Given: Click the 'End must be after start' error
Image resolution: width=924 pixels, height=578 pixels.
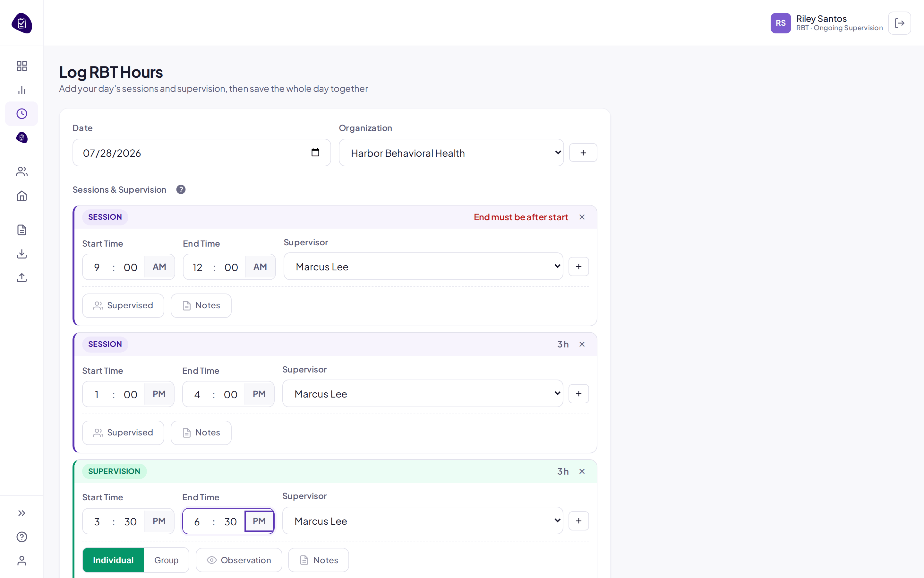Looking at the screenshot, I should click(521, 217).
